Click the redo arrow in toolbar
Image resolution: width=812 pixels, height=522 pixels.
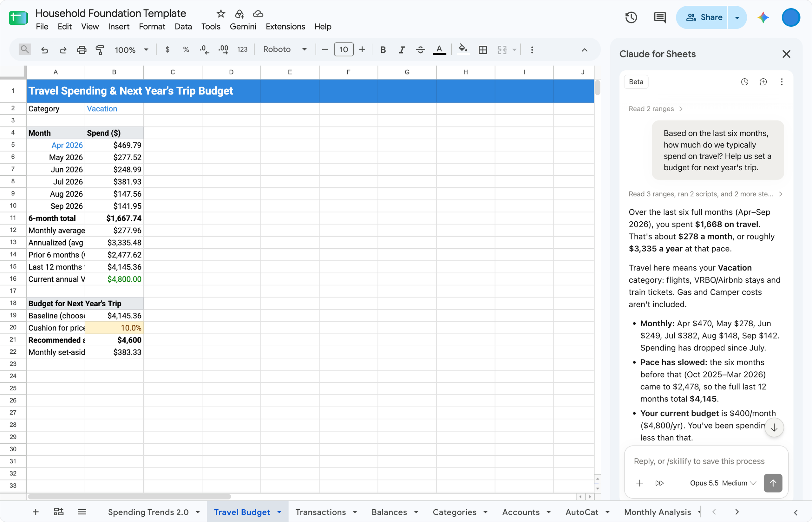[63, 50]
